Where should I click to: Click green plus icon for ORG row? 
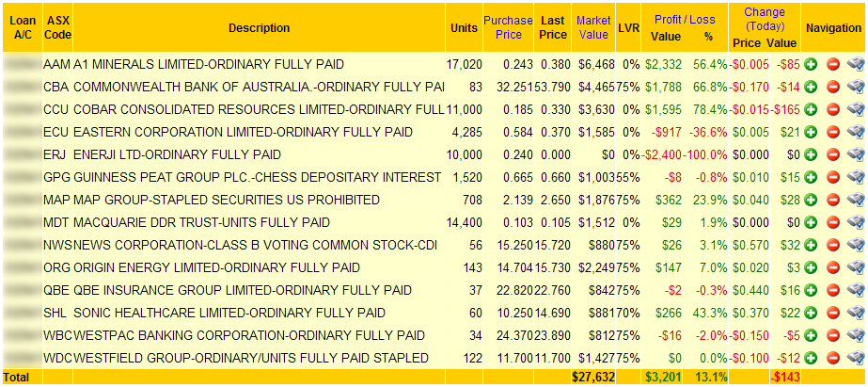811,267
